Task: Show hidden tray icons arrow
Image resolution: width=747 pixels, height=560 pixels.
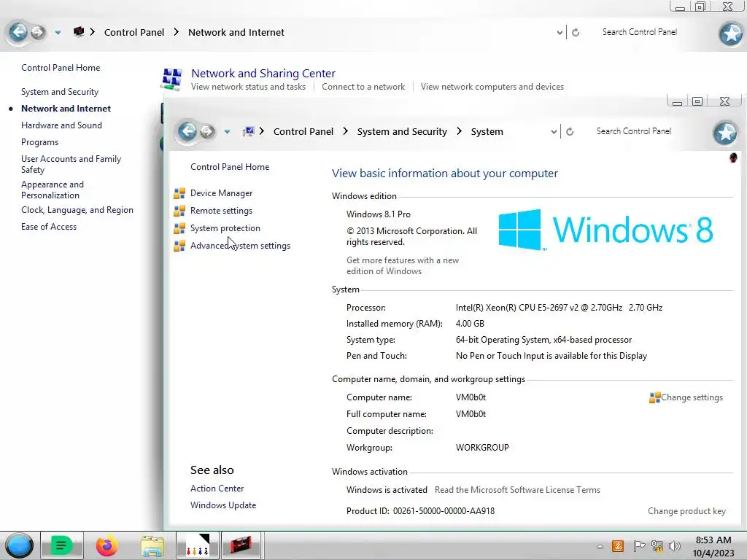Action: 600,546
